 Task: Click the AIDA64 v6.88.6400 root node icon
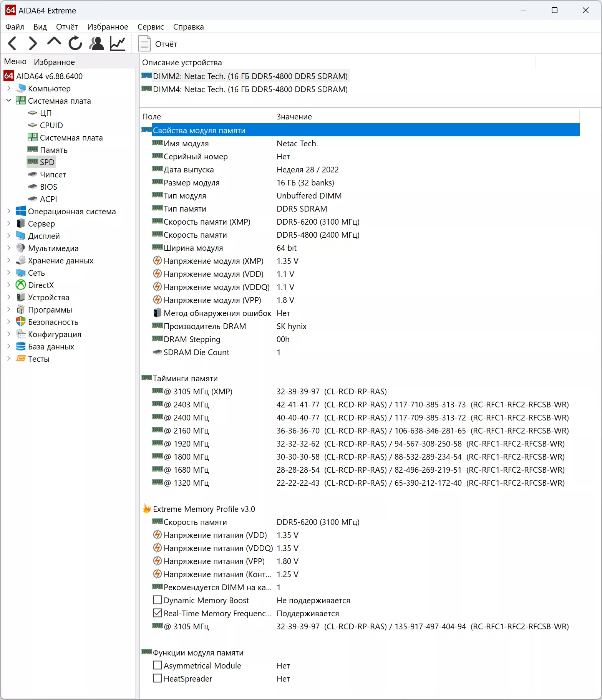(9, 76)
